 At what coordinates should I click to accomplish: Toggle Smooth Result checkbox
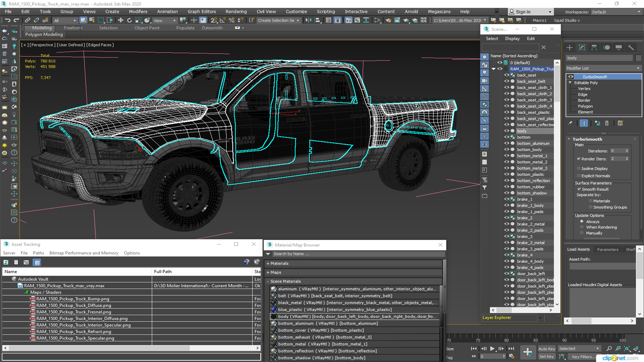579,189
